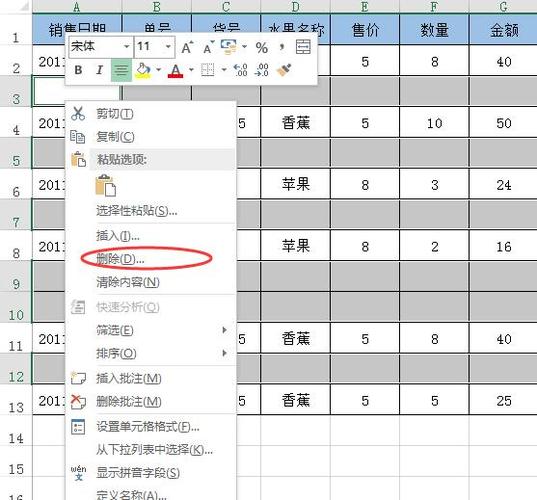Open the fill color dropdown arrow
The height and width of the screenshot is (500, 537).
pyautogui.click(x=158, y=70)
